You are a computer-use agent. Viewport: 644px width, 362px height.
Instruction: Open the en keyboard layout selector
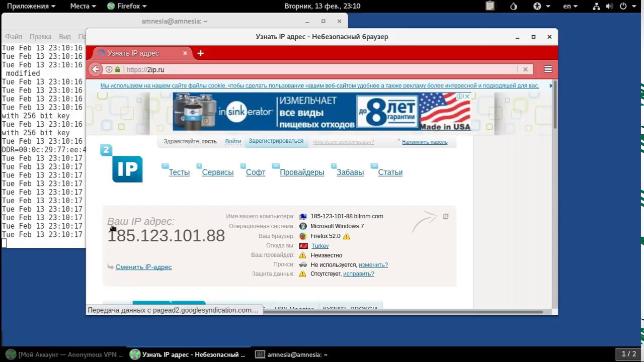point(571,6)
